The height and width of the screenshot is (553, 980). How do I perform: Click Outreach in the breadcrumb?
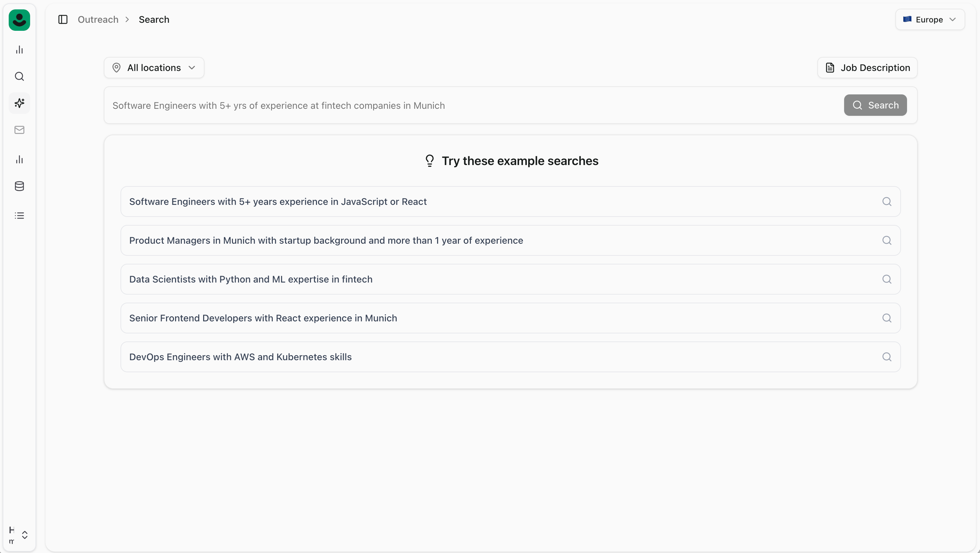[x=97, y=19]
